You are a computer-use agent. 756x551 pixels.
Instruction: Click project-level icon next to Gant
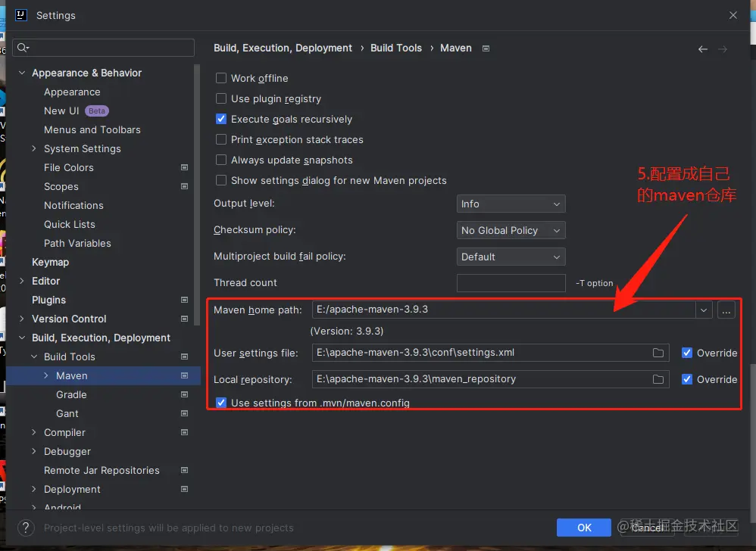click(184, 413)
